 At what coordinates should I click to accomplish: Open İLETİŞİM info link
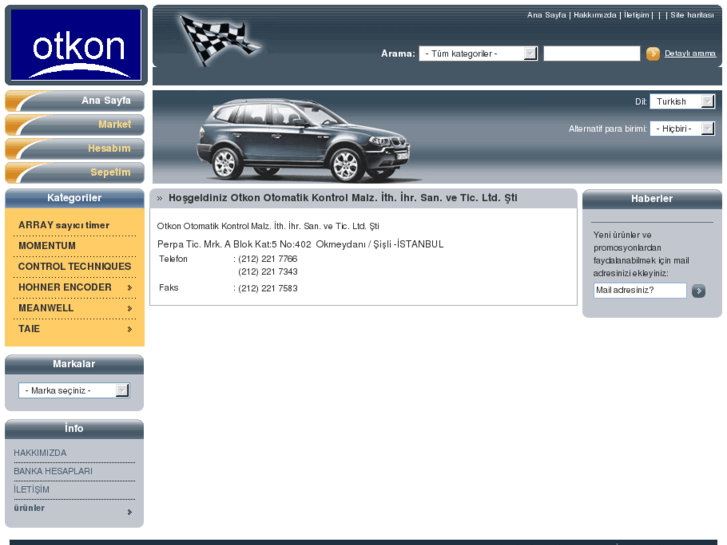[x=32, y=490]
